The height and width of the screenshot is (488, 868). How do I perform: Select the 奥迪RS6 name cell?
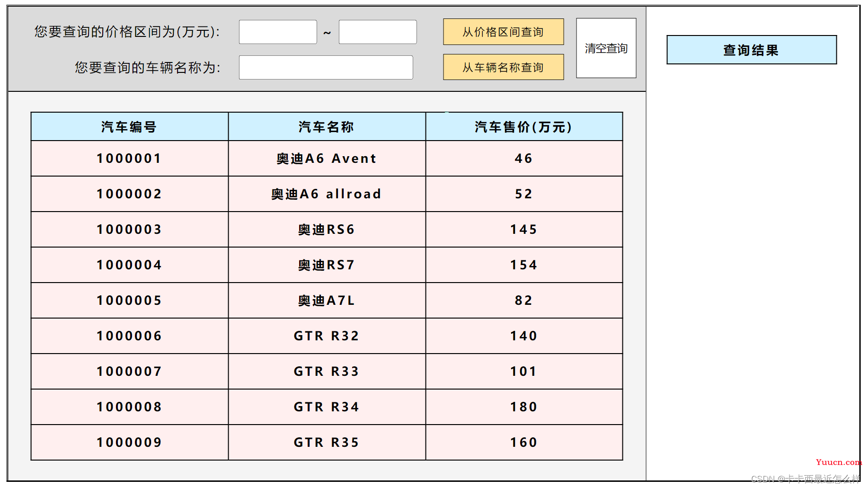click(x=327, y=230)
